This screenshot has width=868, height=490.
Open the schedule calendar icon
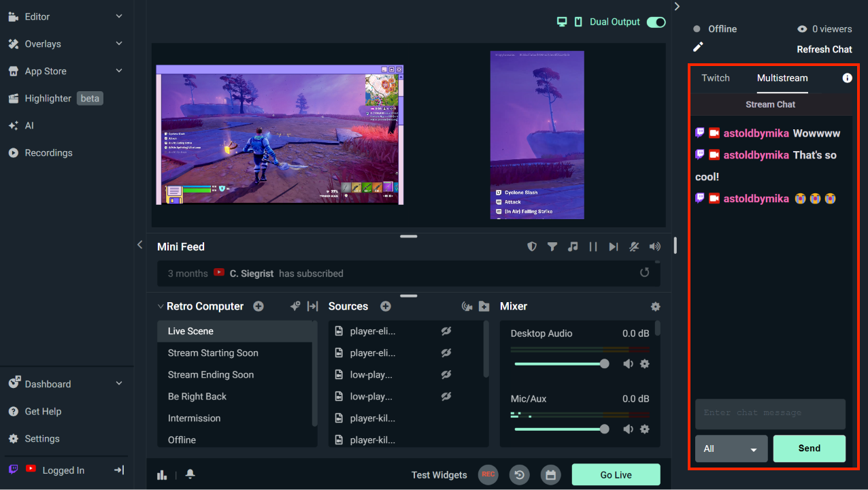pyautogui.click(x=551, y=474)
